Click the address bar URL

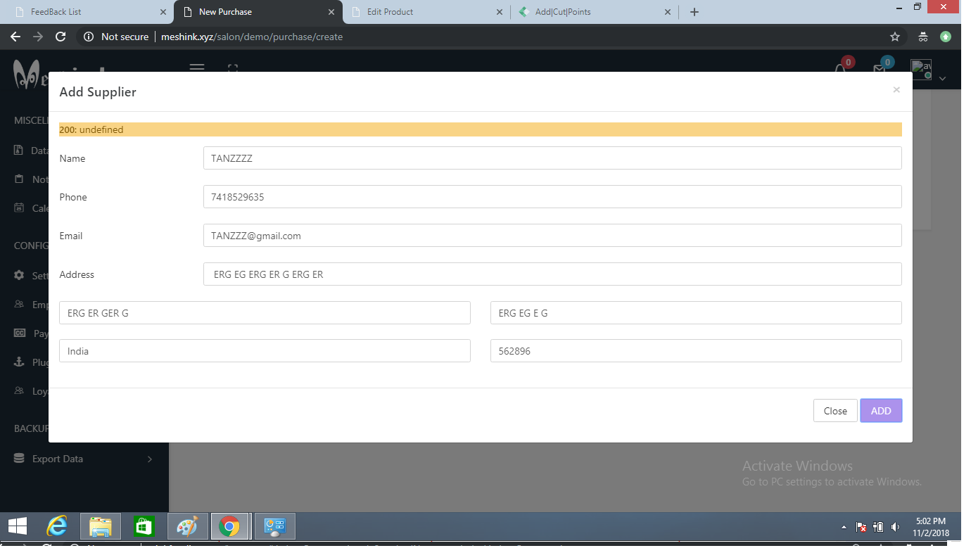(252, 37)
